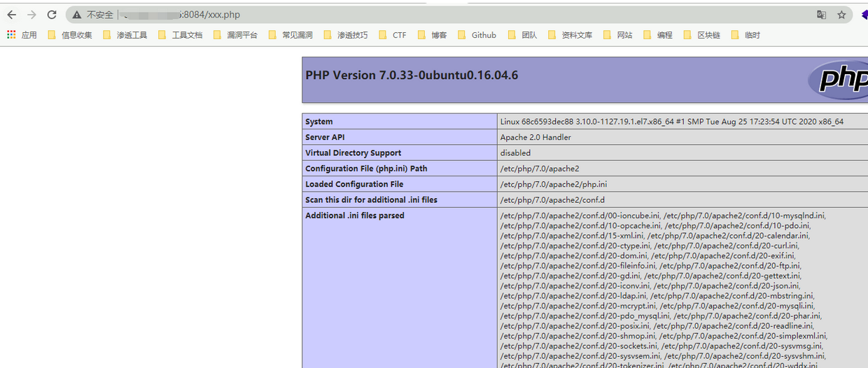Open the 工具文档 bookmark folder
Image resolution: width=868 pixels, height=368 pixels.
click(181, 35)
